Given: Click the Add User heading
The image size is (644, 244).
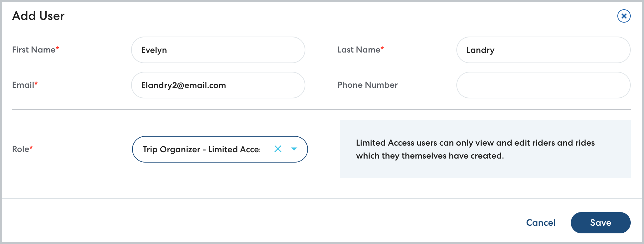Looking at the screenshot, I should (38, 16).
